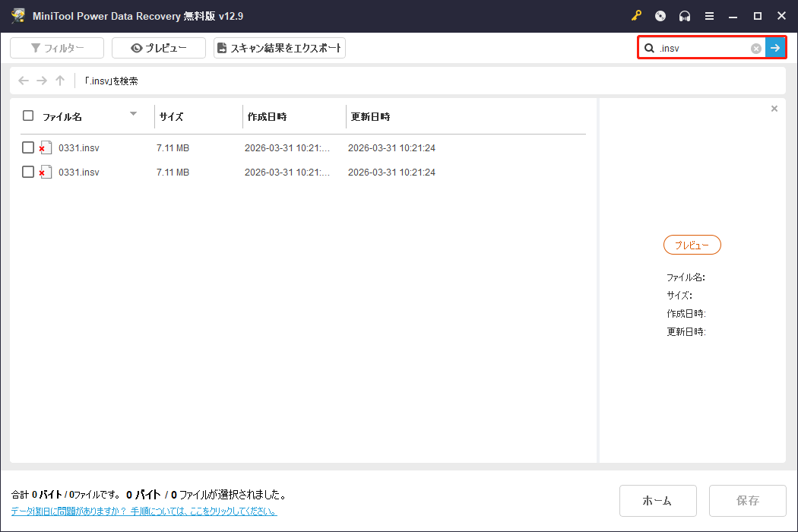Go up one level arrow
The width and height of the screenshot is (798, 532).
coord(60,81)
